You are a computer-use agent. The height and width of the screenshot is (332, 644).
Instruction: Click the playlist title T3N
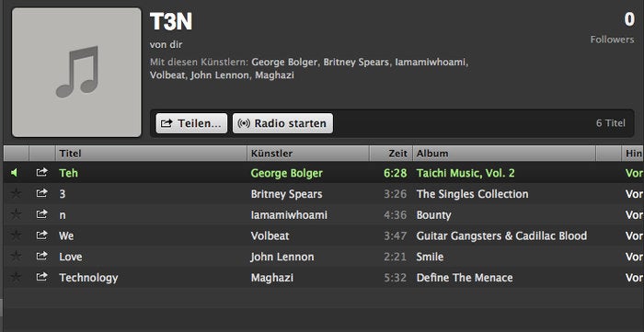click(x=171, y=21)
